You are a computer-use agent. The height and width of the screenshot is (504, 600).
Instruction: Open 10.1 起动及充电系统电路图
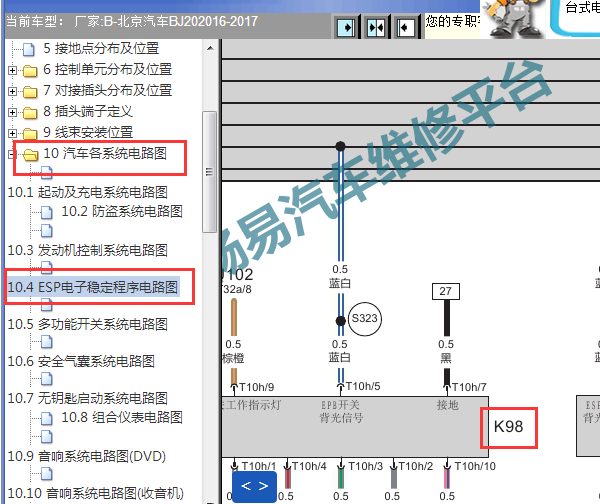click(88, 192)
